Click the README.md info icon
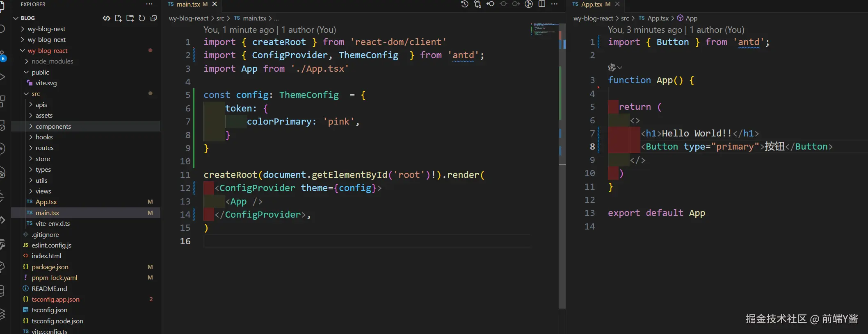This screenshot has width=868, height=334. (x=25, y=289)
